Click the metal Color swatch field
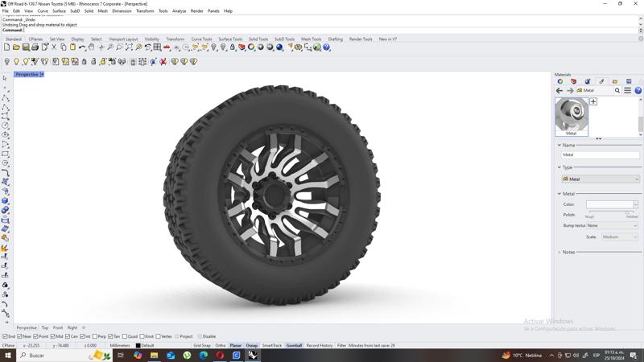Image resolution: width=644 pixels, height=362 pixels. tap(609, 204)
